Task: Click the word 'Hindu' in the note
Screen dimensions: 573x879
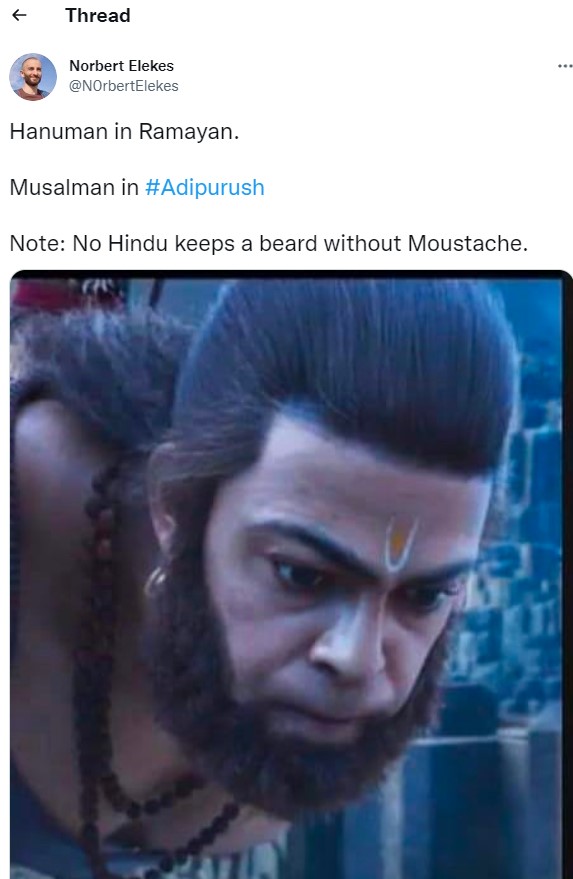Action: click(x=138, y=243)
